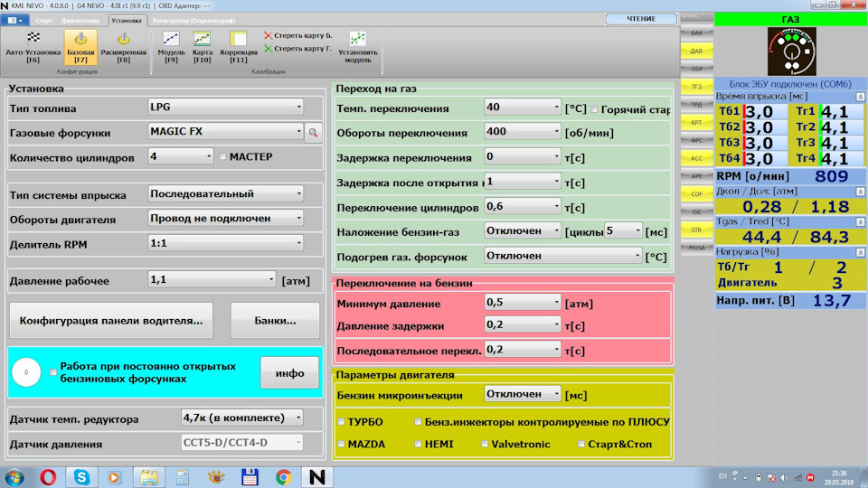
Task: Open Количество цилиндров dropdown
Action: pos(181,156)
